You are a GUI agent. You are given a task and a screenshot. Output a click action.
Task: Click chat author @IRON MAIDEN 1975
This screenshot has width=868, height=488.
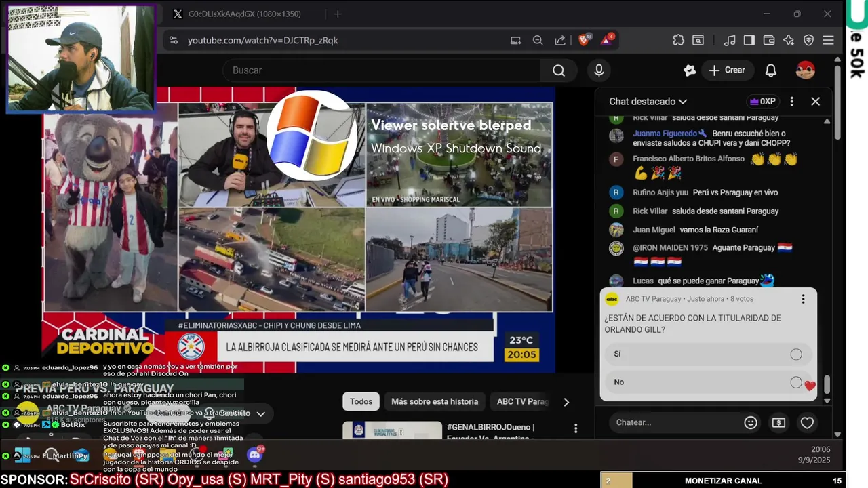coord(670,247)
